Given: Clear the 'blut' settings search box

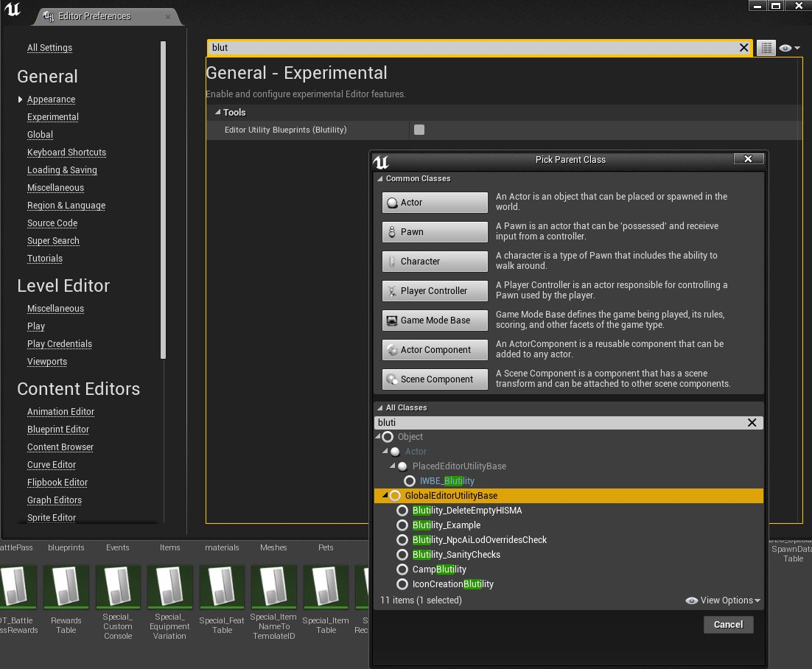Looking at the screenshot, I should tap(743, 48).
